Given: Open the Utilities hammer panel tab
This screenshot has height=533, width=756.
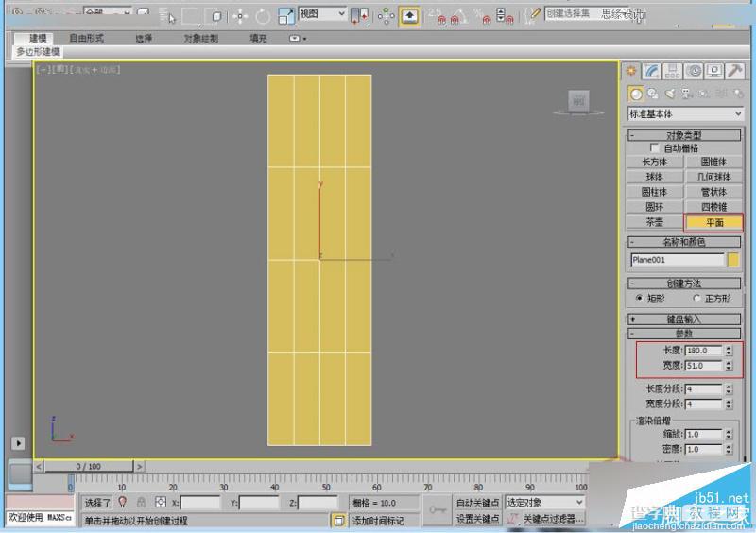Looking at the screenshot, I should pos(735,72).
